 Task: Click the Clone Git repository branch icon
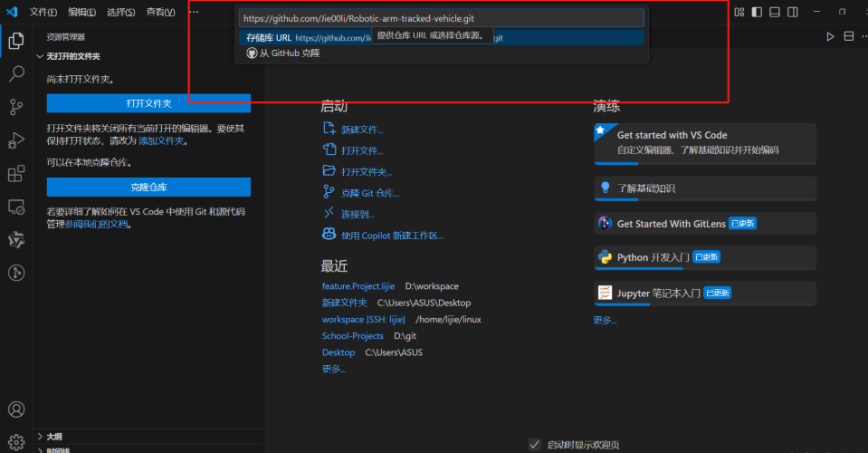[329, 191]
